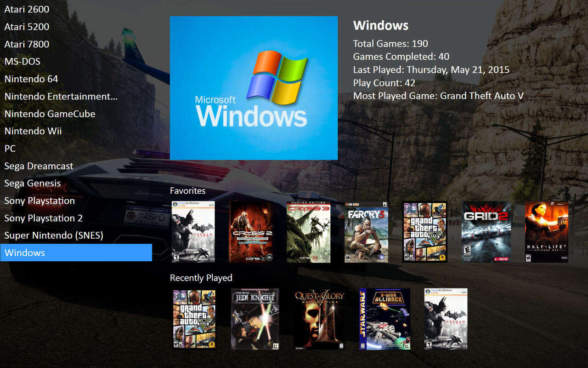Click the Microsoft Windows platform logo image
The width and height of the screenshot is (588, 368).
coord(254,88)
